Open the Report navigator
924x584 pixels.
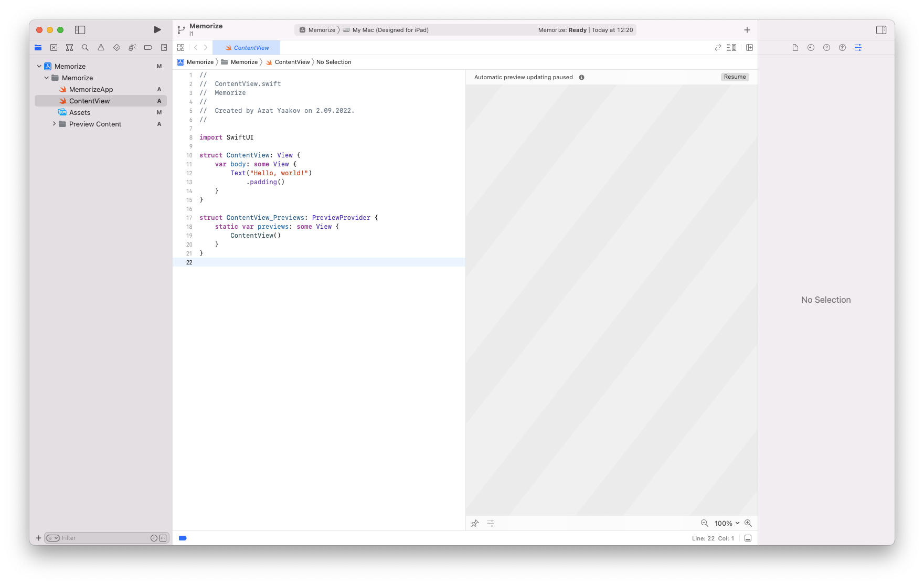pos(164,48)
